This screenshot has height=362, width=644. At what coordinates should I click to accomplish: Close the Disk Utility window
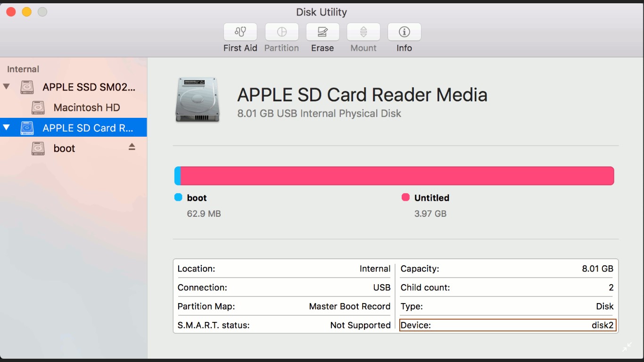click(x=11, y=12)
